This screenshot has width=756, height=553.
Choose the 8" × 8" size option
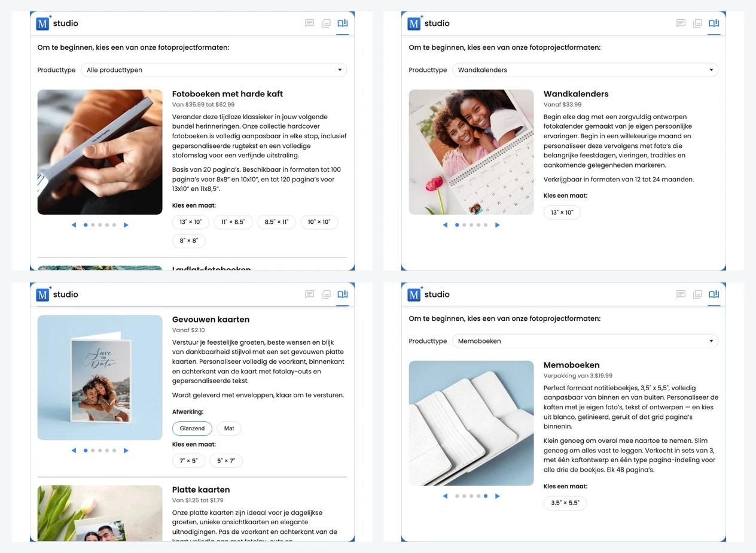click(189, 241)
